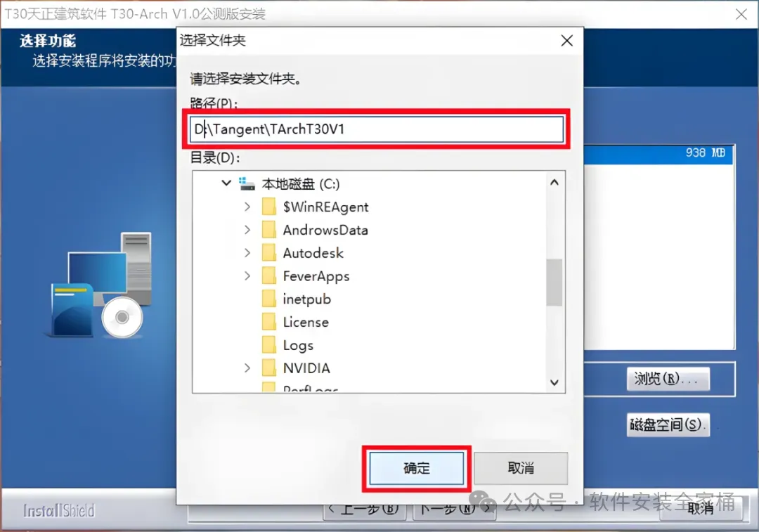Viewport: 759px width, 532px height.
Task: Collapse the 本地磁盘 (C:) tree node
Action: click(x=226, y=183)
